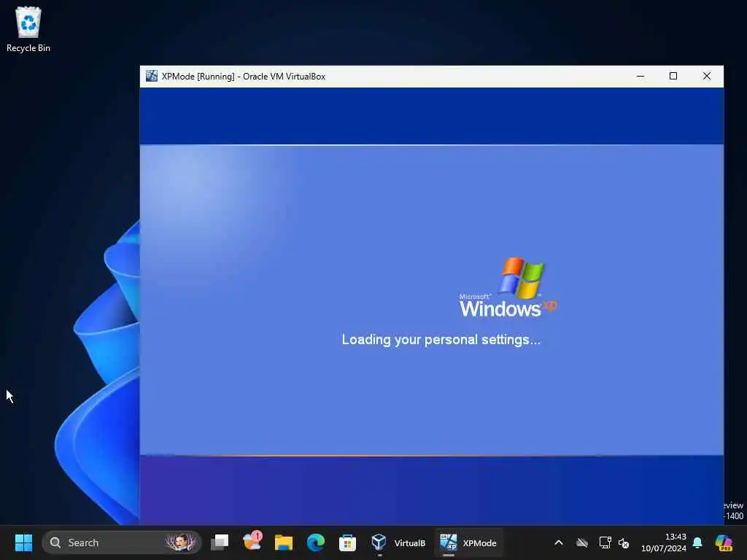Click the taskbar Search box
Viewport: 747px width, 560px height.
(122, 542)
